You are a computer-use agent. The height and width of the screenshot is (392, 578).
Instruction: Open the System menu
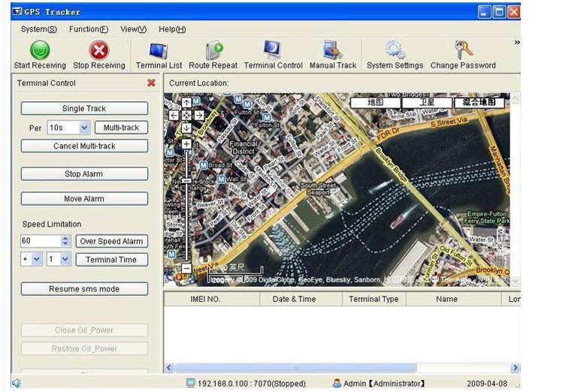point(38,29)
